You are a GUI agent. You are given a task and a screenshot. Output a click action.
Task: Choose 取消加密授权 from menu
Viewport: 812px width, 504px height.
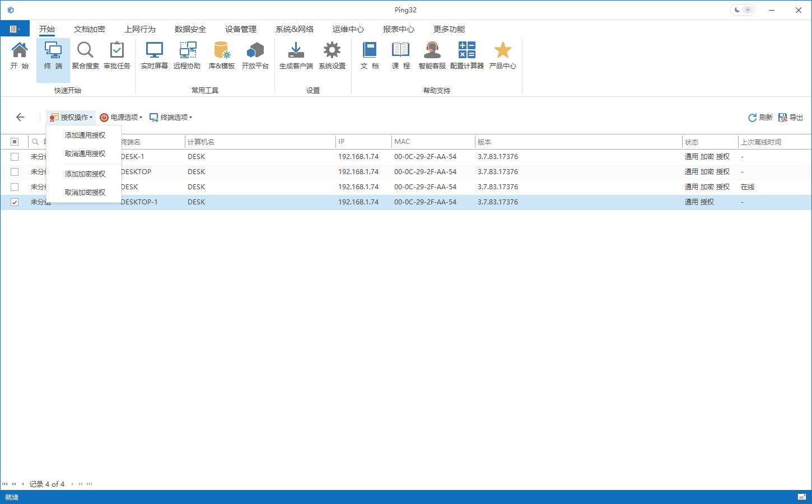85,193
